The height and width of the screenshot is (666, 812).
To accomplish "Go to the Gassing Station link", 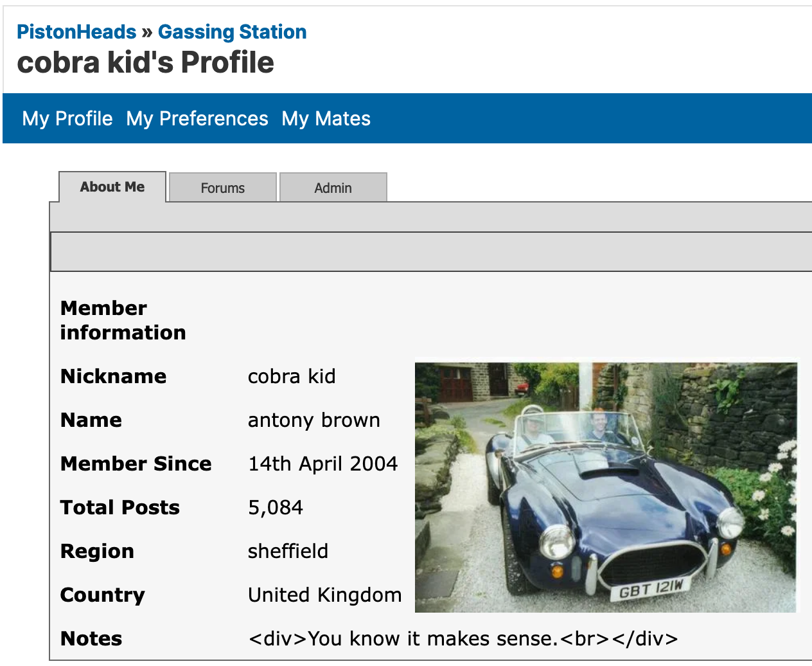I will coord(232,32).
